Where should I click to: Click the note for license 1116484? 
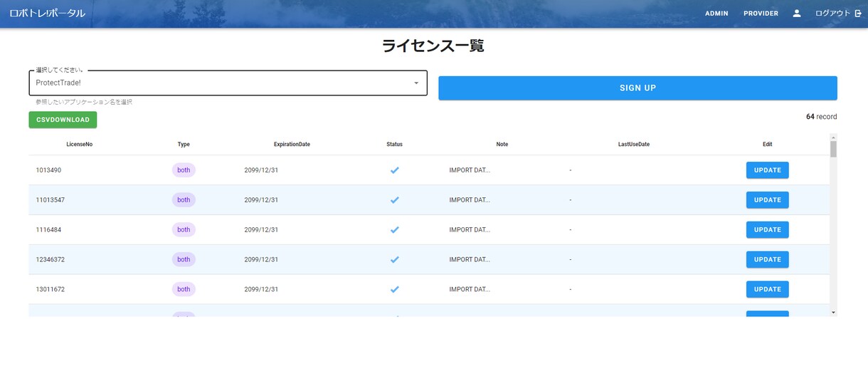click(470, 230)
